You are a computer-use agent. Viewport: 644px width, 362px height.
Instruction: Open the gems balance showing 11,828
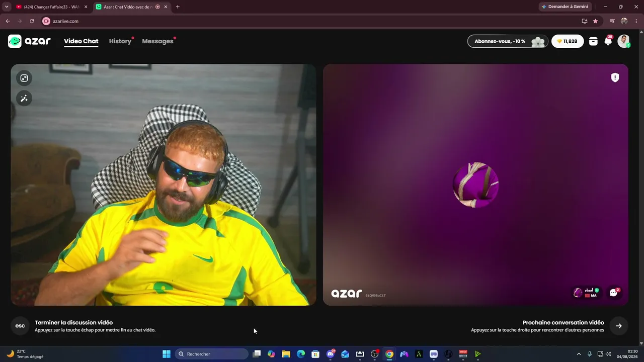pos(568,41)
